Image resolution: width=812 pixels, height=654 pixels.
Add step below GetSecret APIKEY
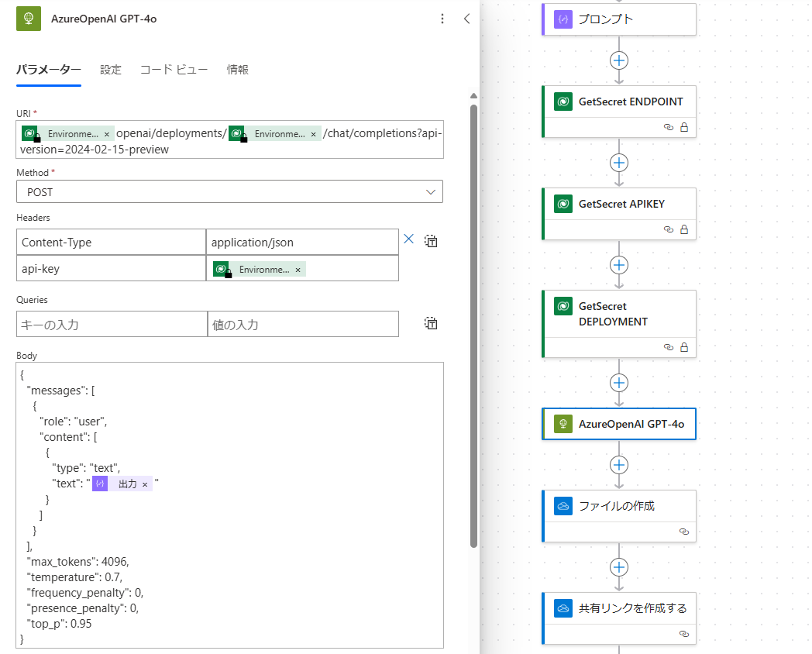tap(619, 265)
